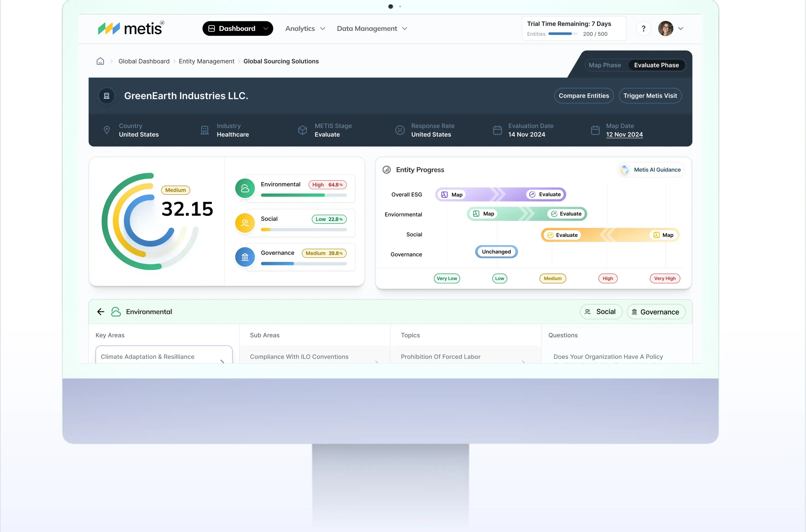Click the Questions column header
This screenshot has height=532, width=806.
click(563, 335)
